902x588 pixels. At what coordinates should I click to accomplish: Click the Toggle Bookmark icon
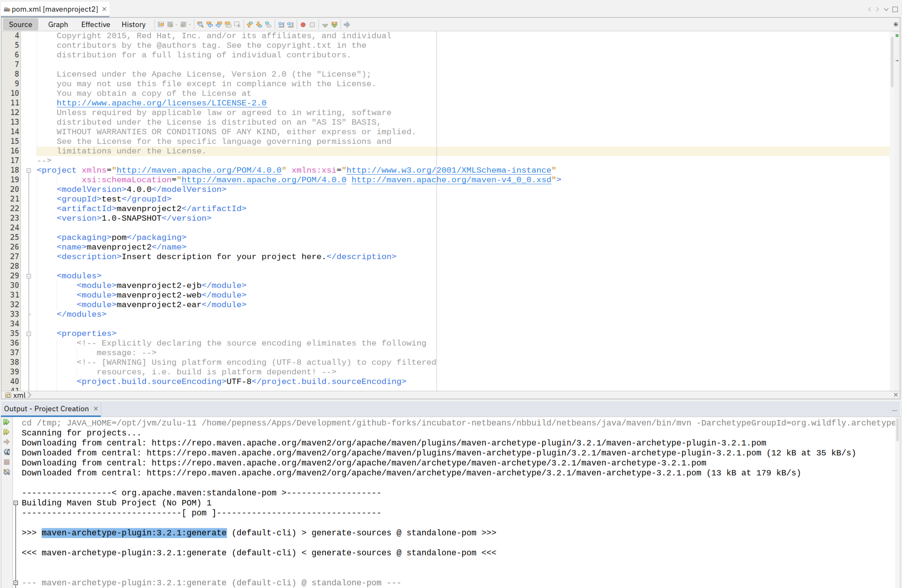(268, 25)
